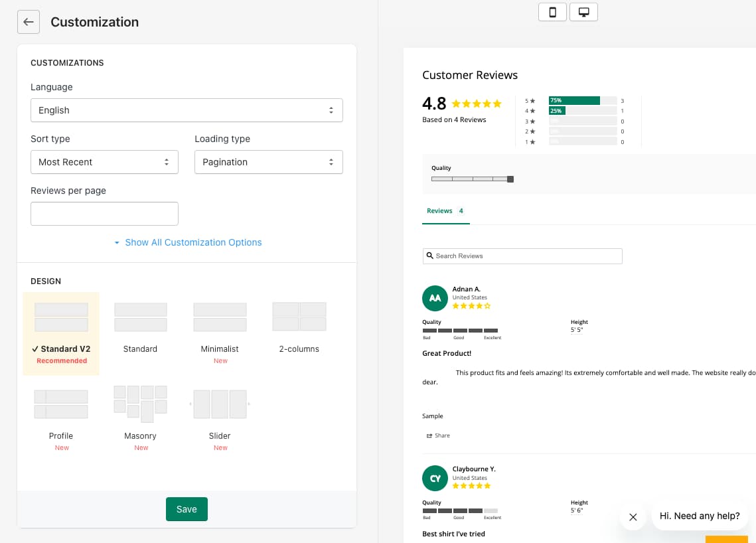
Task: Click Adnan A. reviewer name
Action: tap(466, 289)
